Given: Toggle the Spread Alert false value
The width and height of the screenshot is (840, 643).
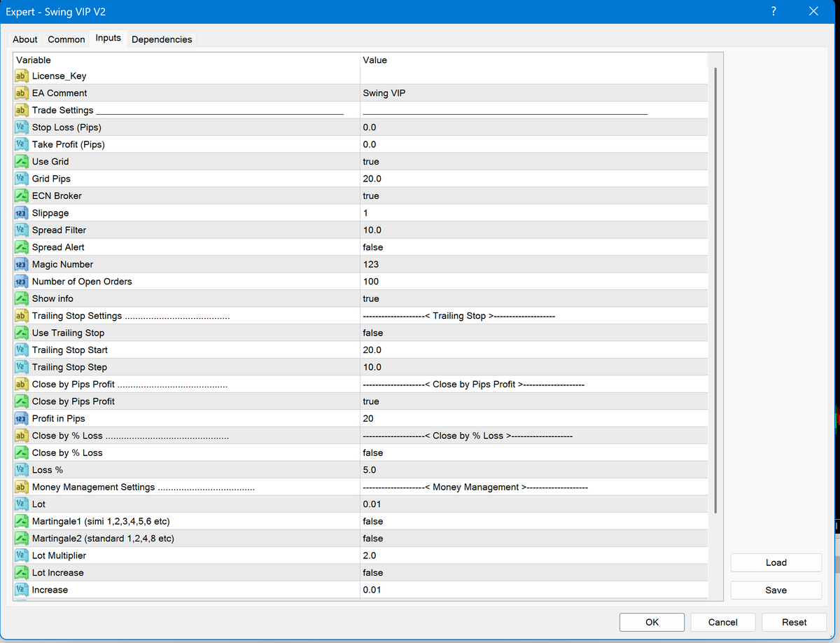Looking at the screenshot, I should tap(372, 247).
